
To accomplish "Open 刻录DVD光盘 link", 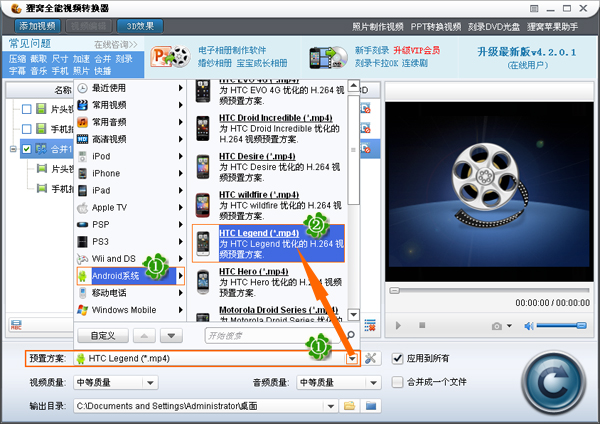I will tap(494, 27).
